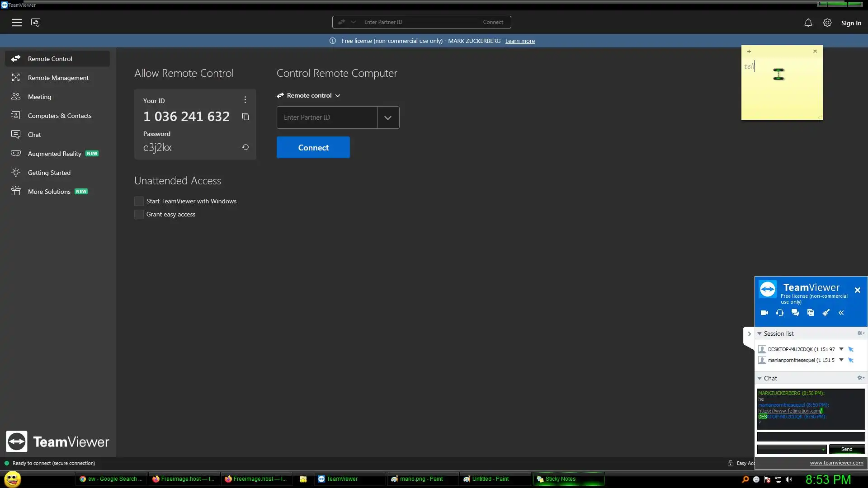This screenshot has height=488, width=868.
Task: Open the Learn more license link
Action: [520, 41]
